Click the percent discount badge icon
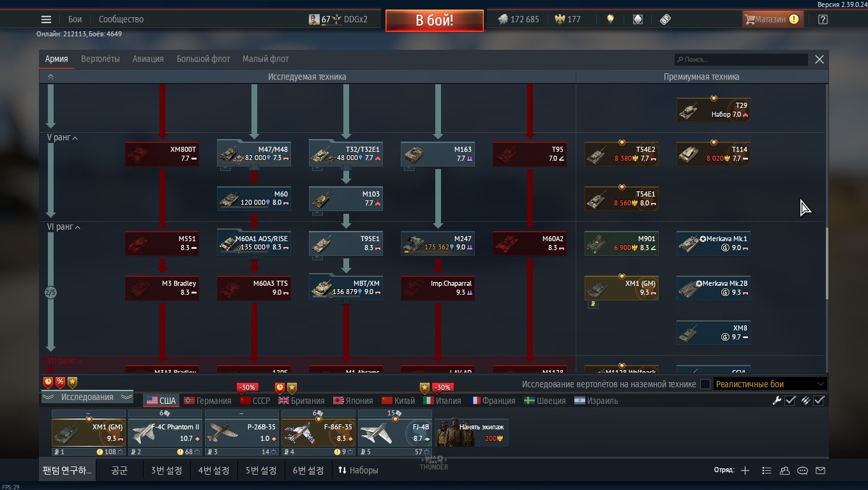Screen dimensions: 868x490 60,382
